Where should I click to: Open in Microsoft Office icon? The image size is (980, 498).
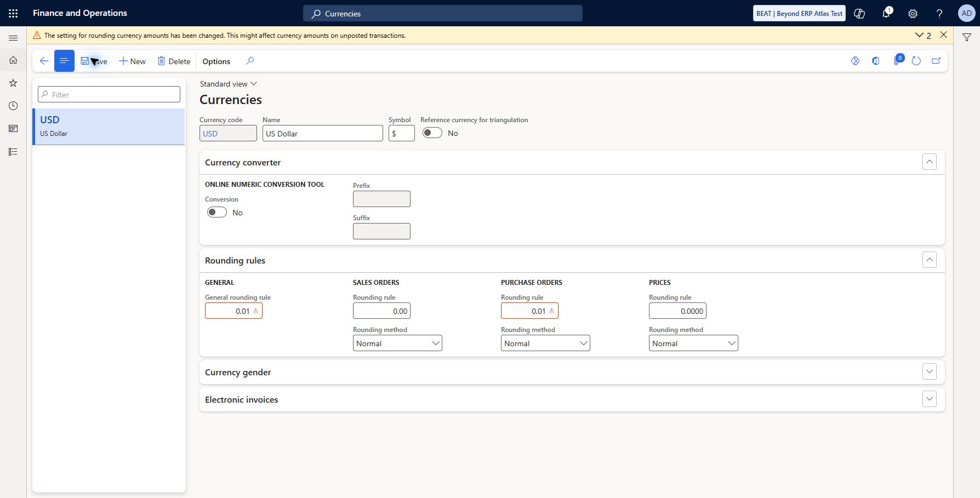(x=876, y=61)
